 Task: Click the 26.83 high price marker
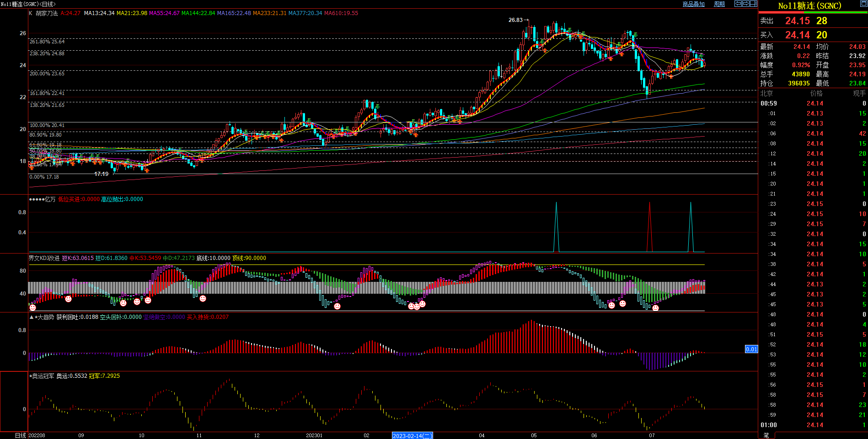point(515,20)
